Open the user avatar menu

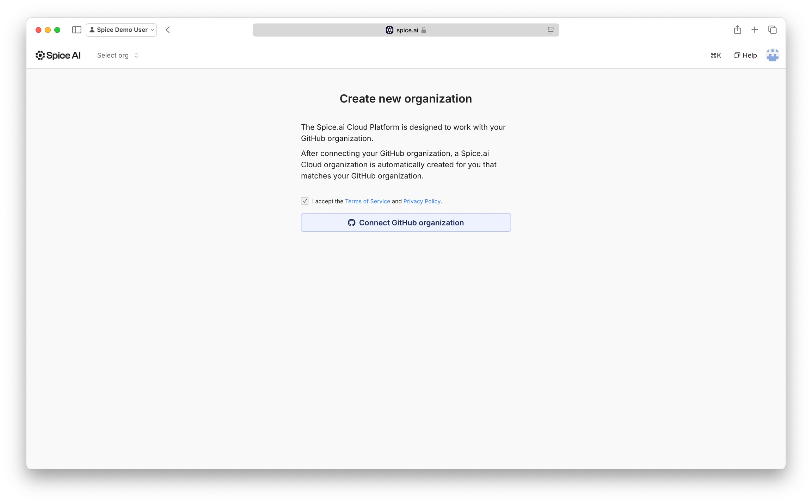point(772,55)
